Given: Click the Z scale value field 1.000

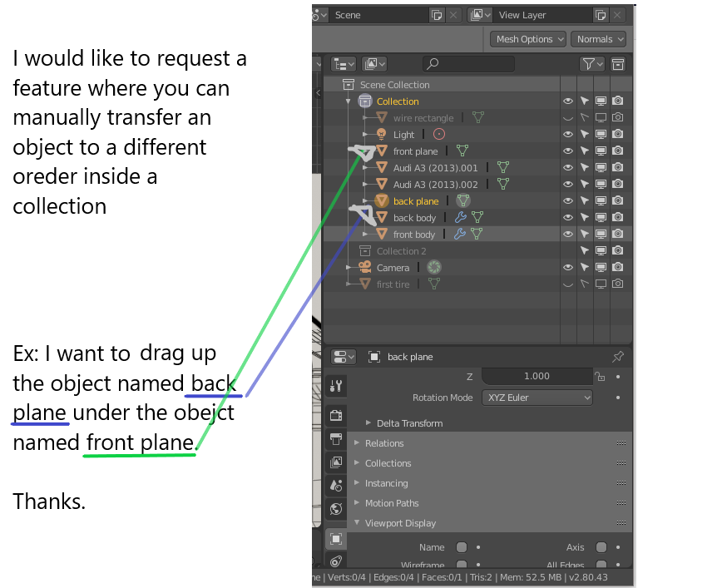Looking at the screenshot, I should [x=537, y=376].
